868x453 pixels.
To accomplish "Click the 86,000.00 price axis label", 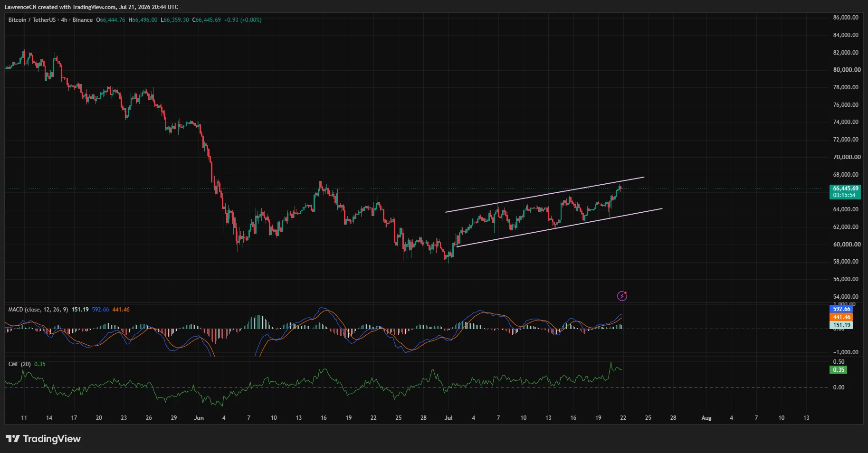I will click(846, 18).
